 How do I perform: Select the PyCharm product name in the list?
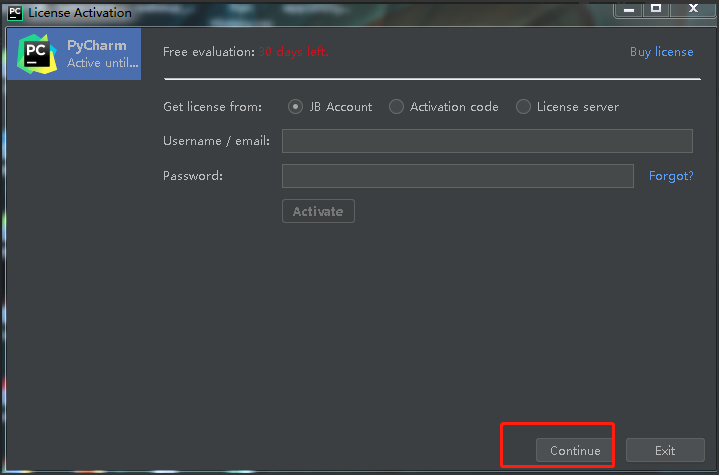pos(96,45)
